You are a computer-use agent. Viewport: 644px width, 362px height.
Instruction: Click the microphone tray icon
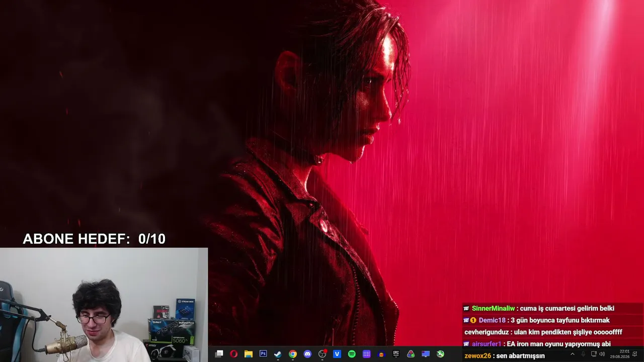coord(583,354)
